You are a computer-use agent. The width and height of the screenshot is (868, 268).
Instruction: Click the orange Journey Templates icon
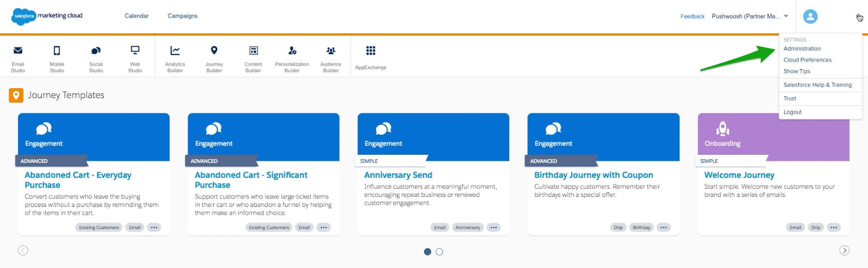pyautogui.click(x=16, y=95)
